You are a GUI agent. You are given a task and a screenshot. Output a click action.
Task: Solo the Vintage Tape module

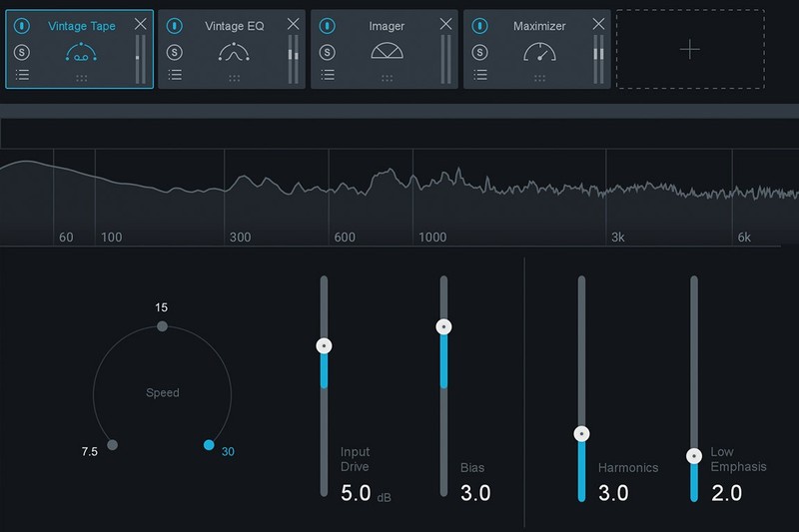pos(21,51)
